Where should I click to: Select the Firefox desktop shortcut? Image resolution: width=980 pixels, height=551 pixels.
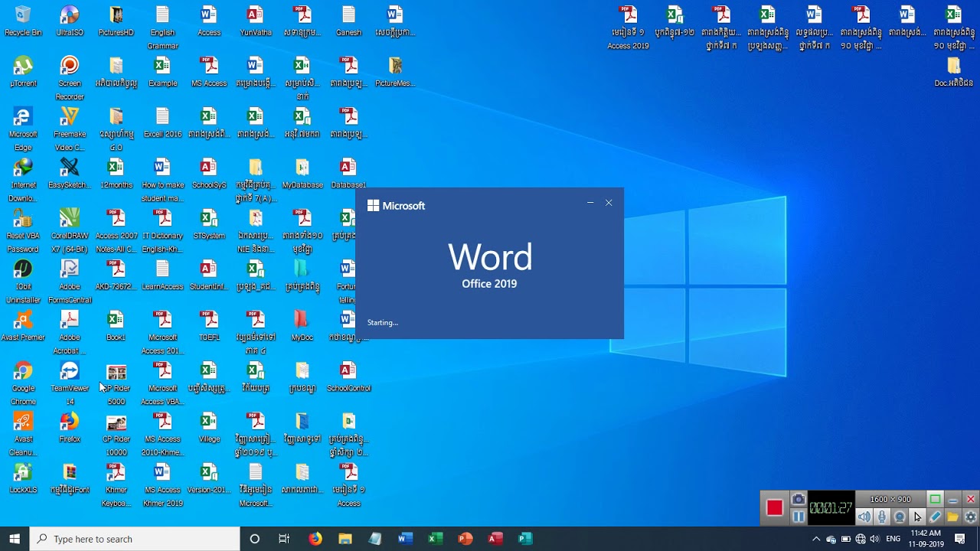(70, 428)
